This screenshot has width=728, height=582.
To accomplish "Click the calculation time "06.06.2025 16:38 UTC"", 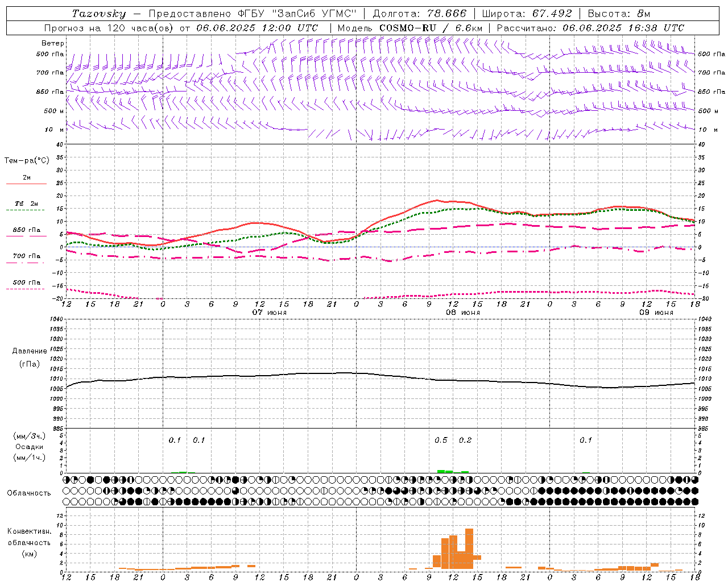I will (x=623, y=28).
